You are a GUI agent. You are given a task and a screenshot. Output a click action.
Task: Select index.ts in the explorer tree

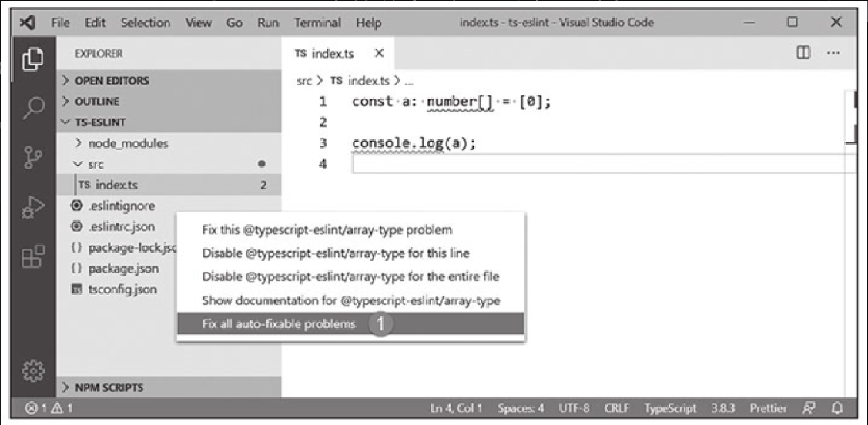click(x=168, y=185)
